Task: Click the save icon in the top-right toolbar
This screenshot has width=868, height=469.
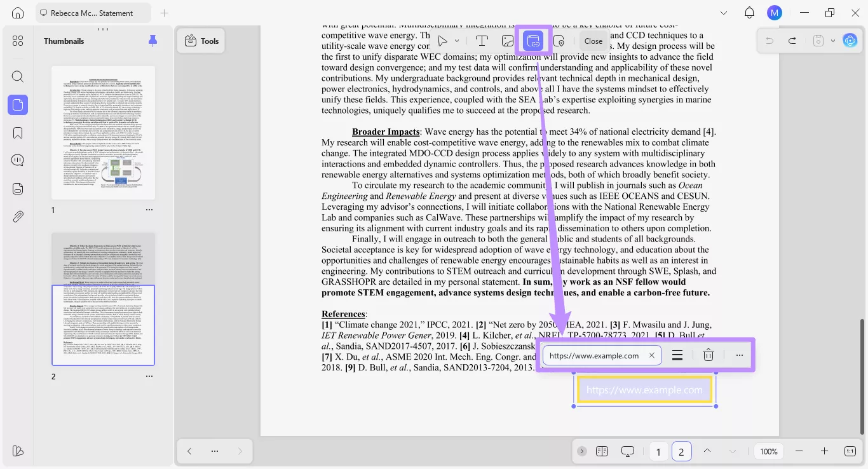Action: [818, 41]
